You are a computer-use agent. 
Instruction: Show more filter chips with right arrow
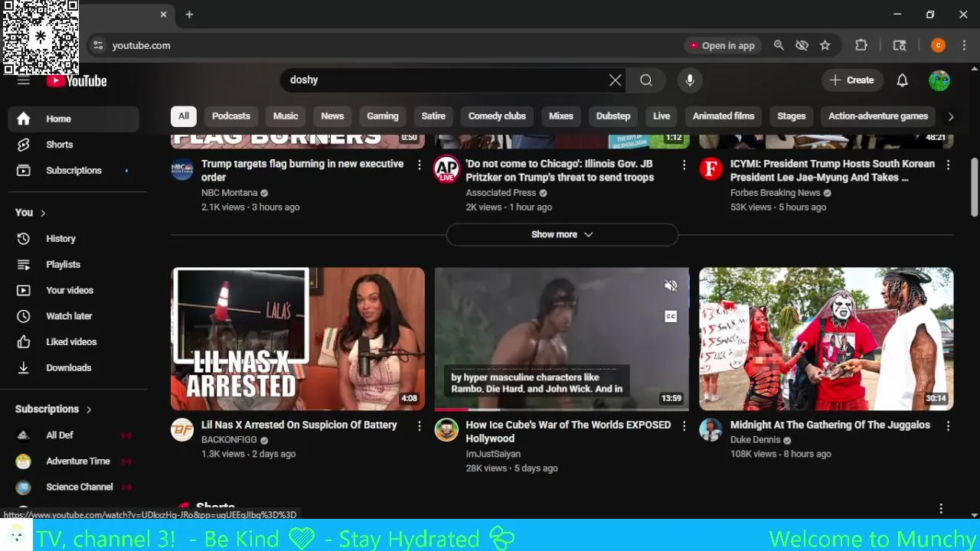pyautogui.click(x=950, y=116)
